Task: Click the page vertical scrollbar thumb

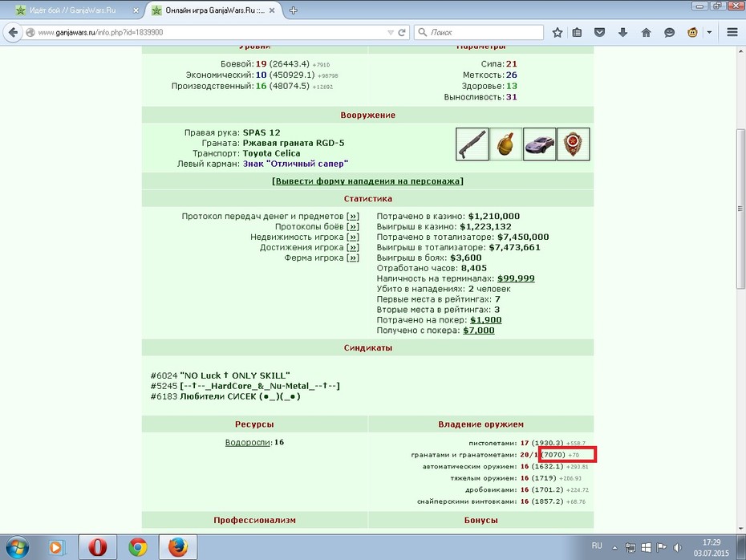Action: pyautogui.click(x=740, y=209)
